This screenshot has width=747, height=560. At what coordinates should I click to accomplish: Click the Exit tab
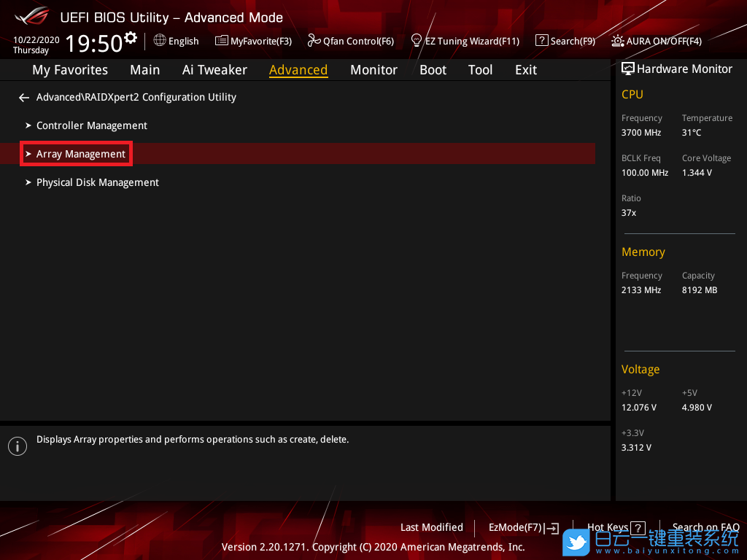(x=525, y=70)
